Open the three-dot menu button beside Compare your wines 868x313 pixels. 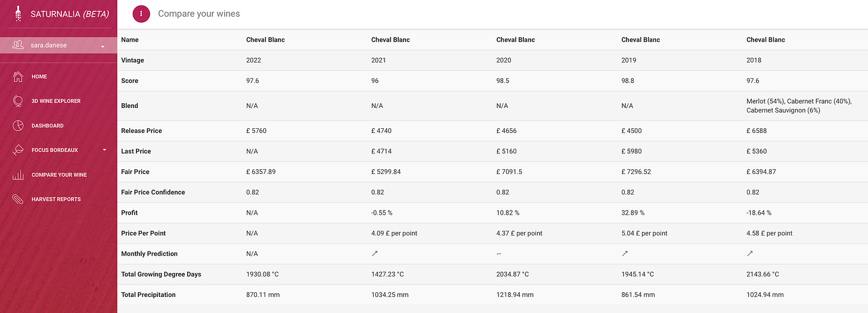141,14
